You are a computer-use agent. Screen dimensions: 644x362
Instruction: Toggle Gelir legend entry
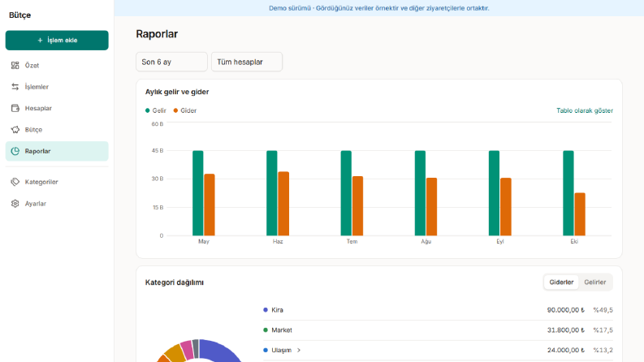(156, 110)
